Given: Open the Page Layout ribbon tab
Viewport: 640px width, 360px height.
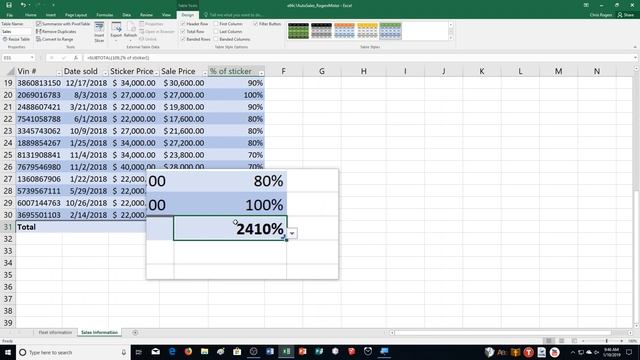Looking at the screenshot, I should click(76, 15).
